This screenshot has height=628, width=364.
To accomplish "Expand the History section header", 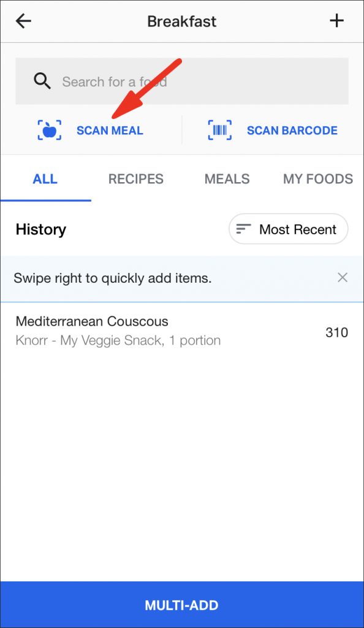I will 40,229.
